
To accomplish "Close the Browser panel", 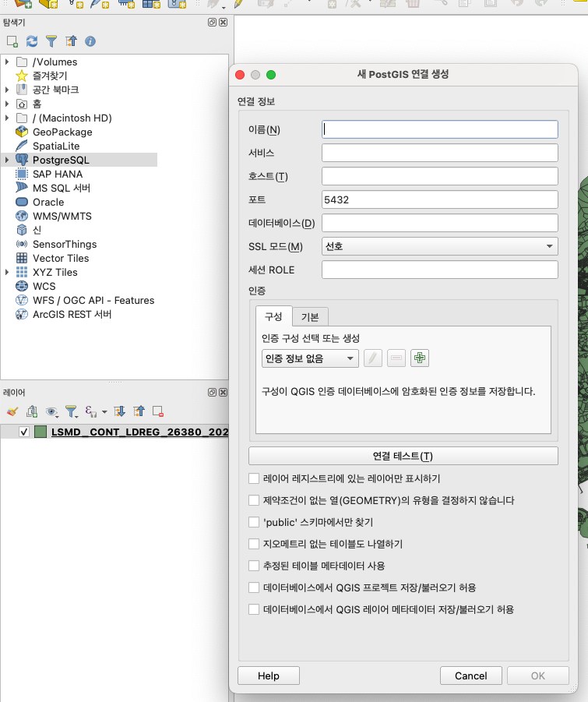I will coord(223,23).
